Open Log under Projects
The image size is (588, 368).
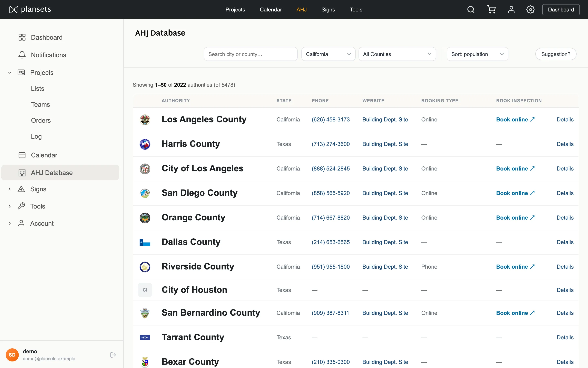(36, 136)
